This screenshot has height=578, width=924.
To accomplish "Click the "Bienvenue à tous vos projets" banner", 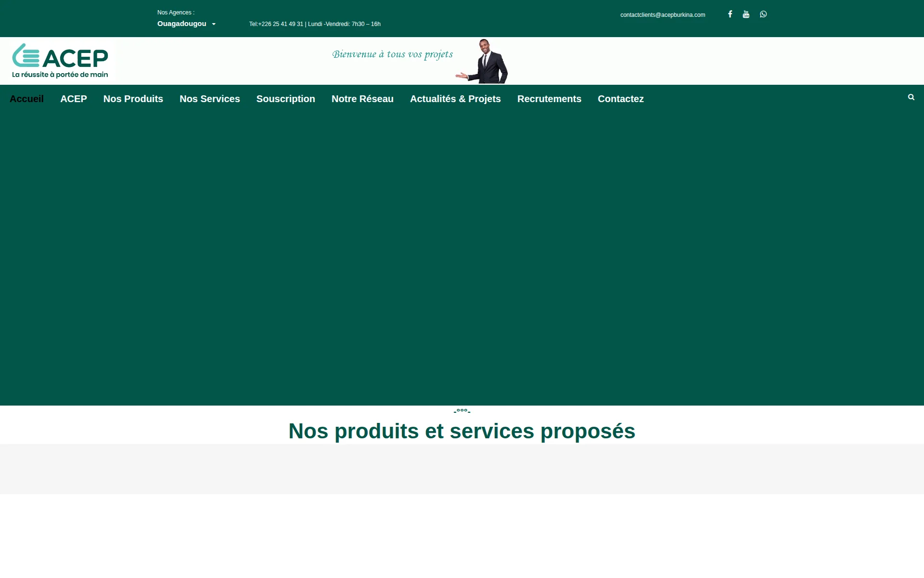I will pyautogui.click(x=392, y=54).
